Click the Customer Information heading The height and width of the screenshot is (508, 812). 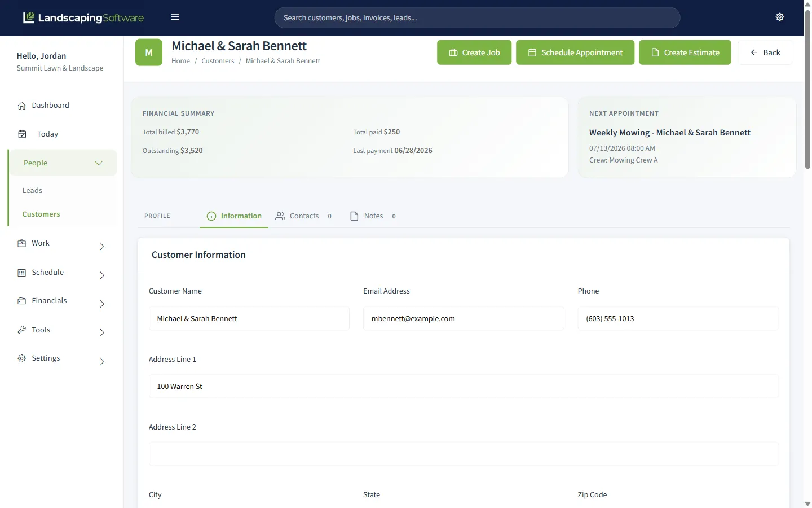click(198, 255)
